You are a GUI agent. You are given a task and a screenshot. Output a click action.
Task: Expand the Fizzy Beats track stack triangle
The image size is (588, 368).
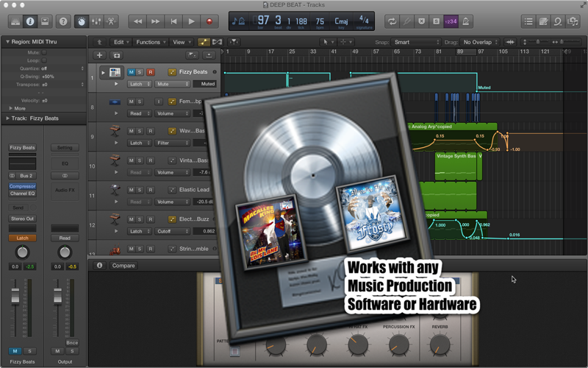coord(103,72)
